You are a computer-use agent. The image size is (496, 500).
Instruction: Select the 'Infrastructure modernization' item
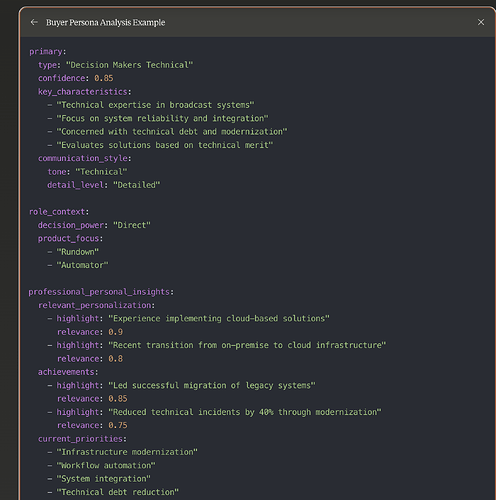pyautogui.click(x=127, y=452)
